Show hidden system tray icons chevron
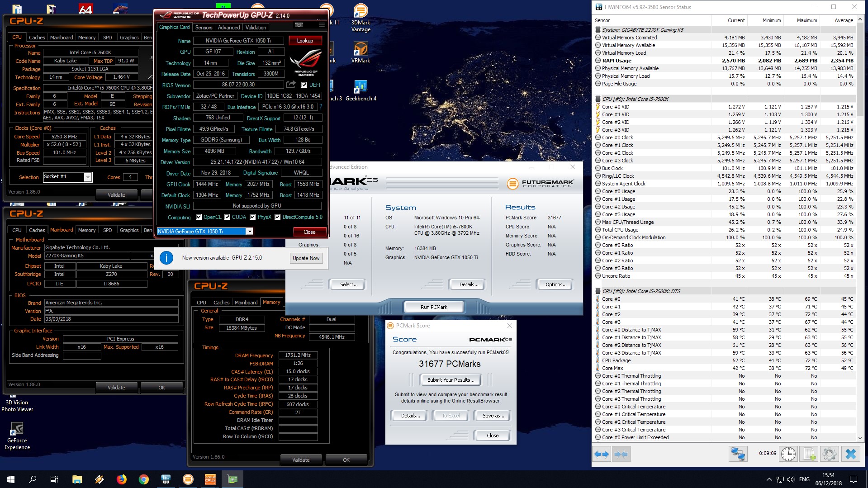 (x=769, y=479)
